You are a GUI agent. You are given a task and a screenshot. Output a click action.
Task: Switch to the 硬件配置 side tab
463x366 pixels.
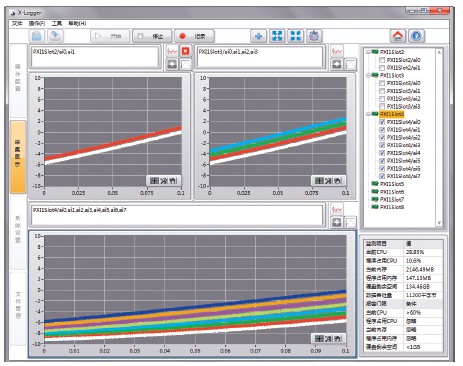[18, 80]
